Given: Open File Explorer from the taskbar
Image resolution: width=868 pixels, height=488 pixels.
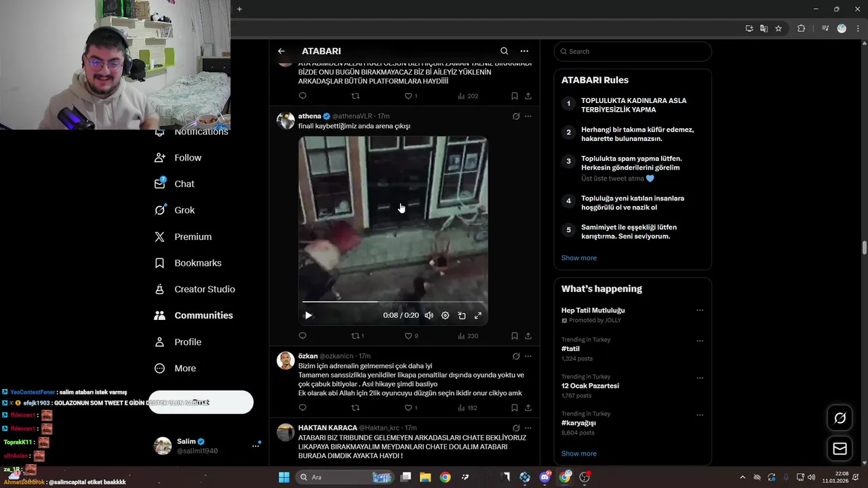Looking at the screenshot, I should [425, 477].
